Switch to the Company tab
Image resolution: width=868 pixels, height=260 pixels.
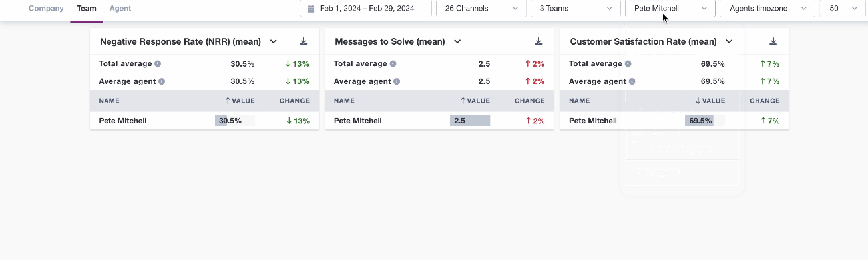[x=46, y=9]
